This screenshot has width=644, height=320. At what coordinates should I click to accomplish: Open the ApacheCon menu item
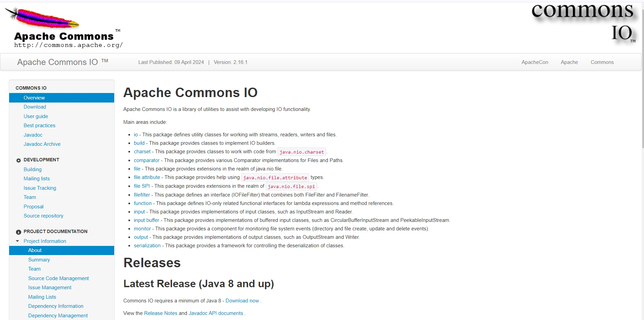(x=535, y=62)
